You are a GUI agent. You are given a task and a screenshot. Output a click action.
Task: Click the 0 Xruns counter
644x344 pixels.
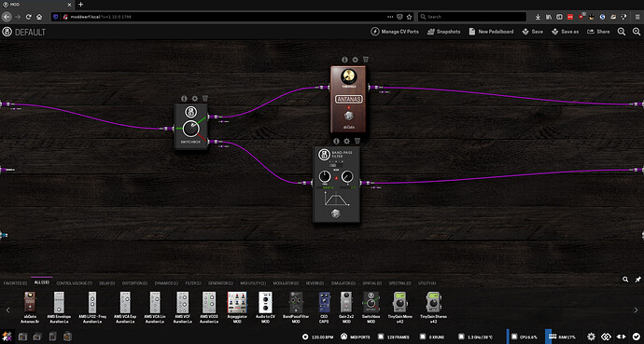coord(432,337)
